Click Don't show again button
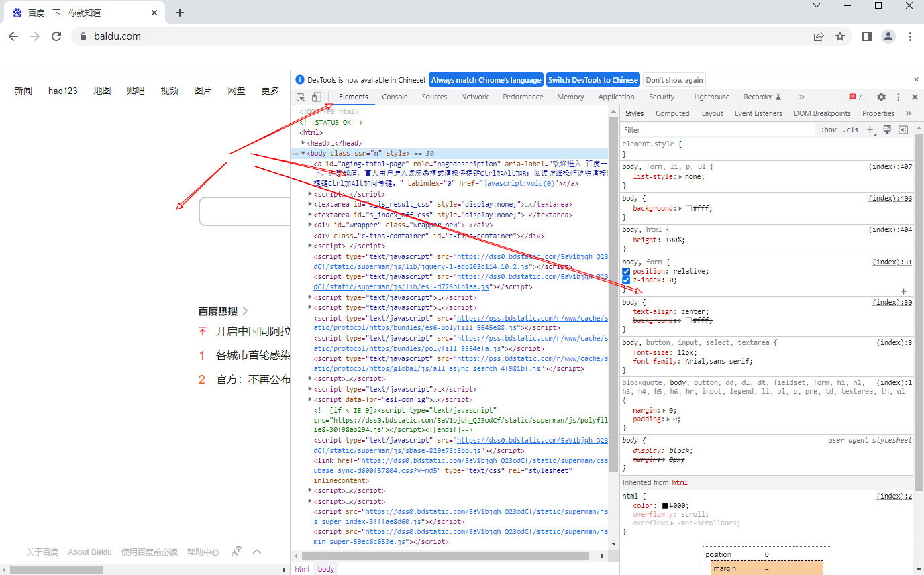Viewport: 924px width, 575px height. tap(674, 80)
